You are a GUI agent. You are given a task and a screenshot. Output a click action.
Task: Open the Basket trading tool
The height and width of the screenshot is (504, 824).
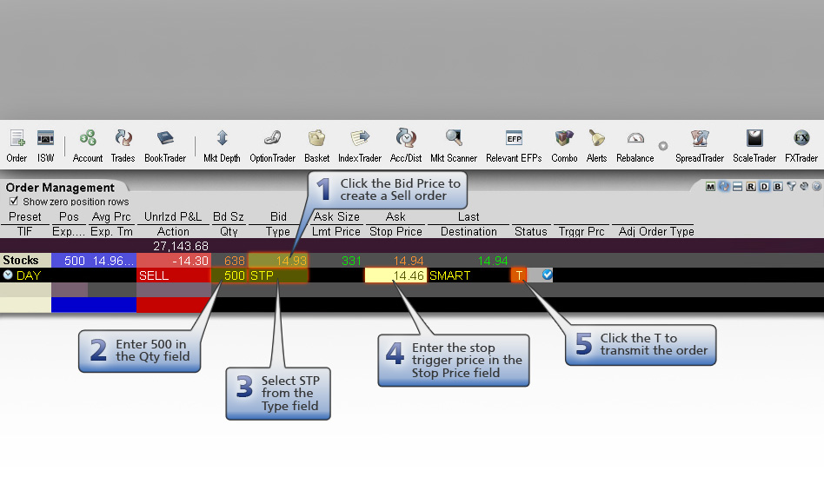point(317,146)
